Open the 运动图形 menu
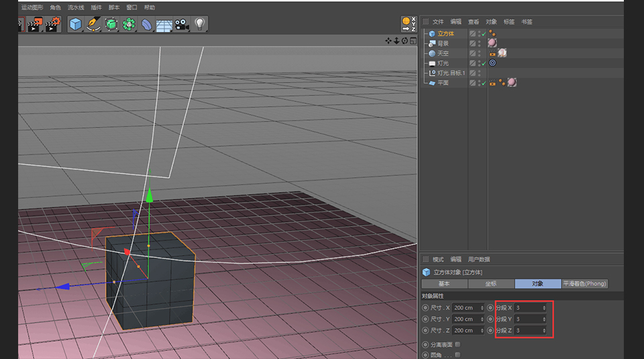Image resolution: width=644 pixels, height=359 pixels. (32, 7)
